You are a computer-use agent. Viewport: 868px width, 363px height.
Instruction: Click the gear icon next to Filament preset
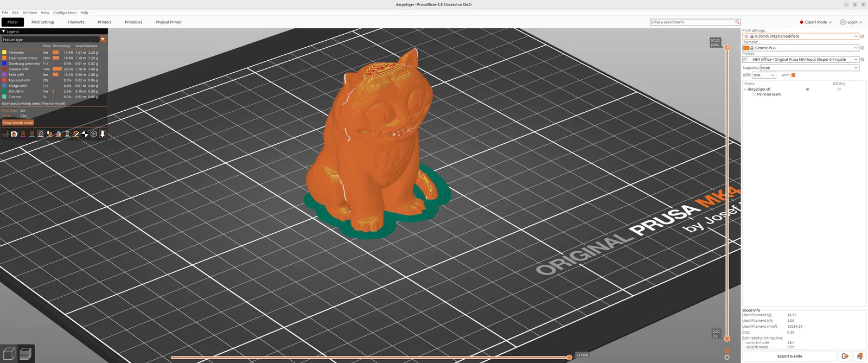(862, 48)
